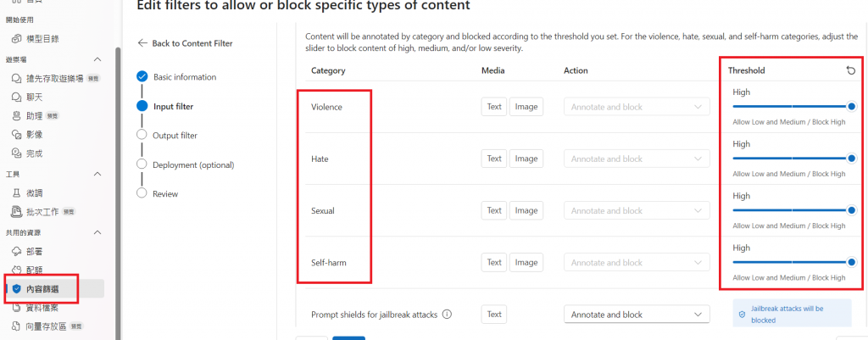The image size is (868, 340).
Task: Open the 向量存放區 sidebar item
Action: (x=46, y=326)
